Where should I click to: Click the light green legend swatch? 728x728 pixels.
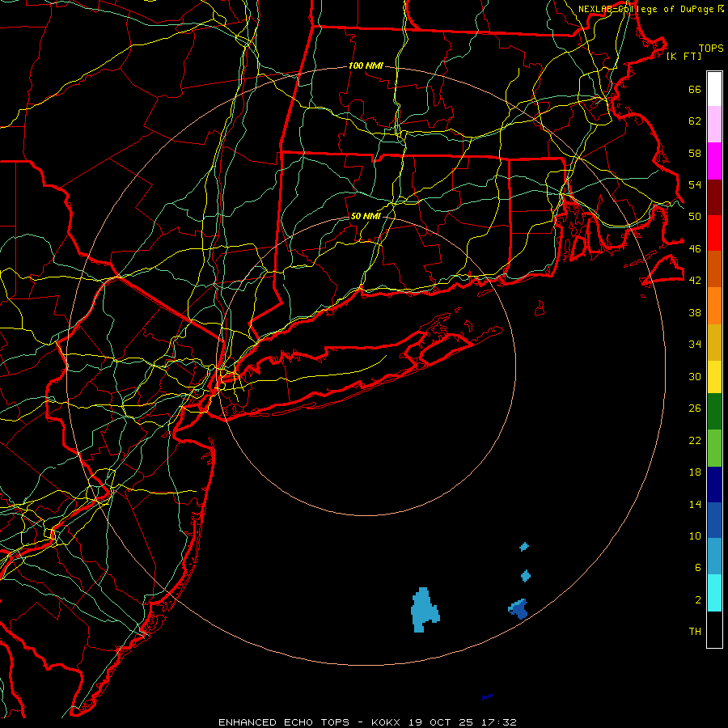pyautogui.click(x=714, y=448)
